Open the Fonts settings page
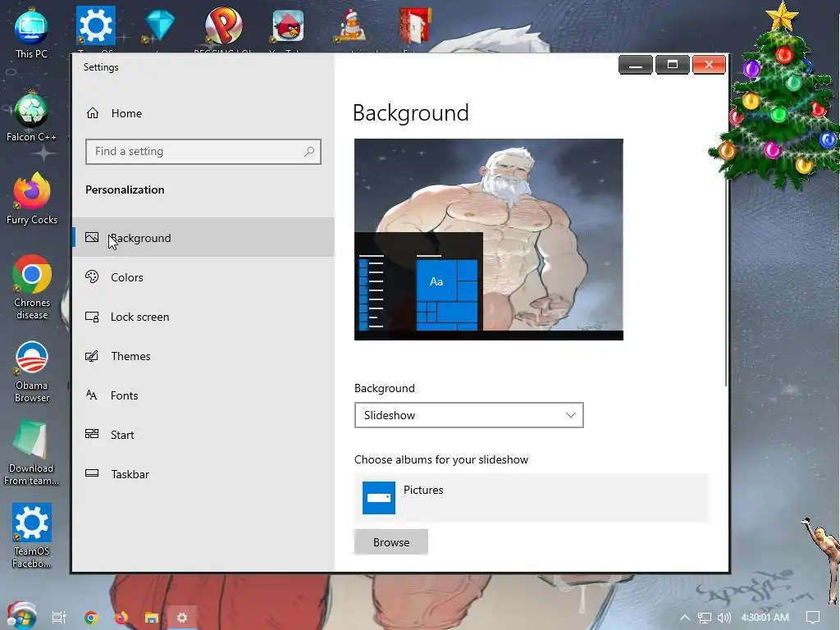The image size is (840, 630). click(x=203, y=395)
